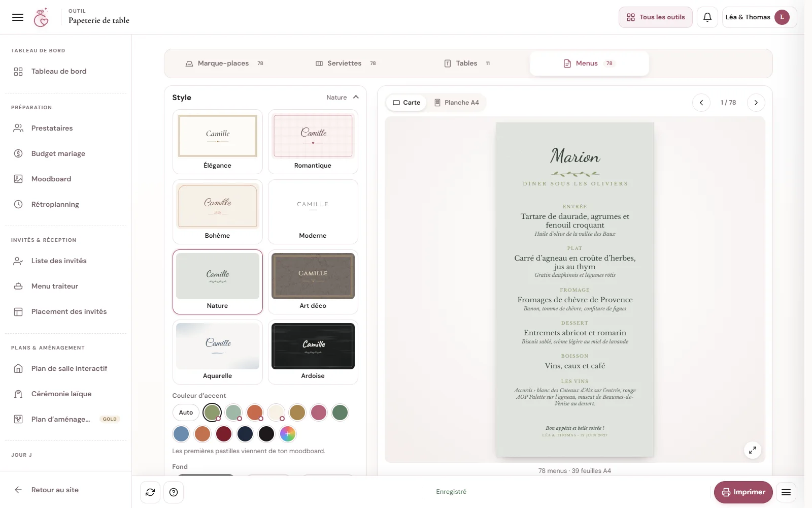Open the Léa & Thomas account menu
This screenshot has width=812, height=508.
point(759,17)
